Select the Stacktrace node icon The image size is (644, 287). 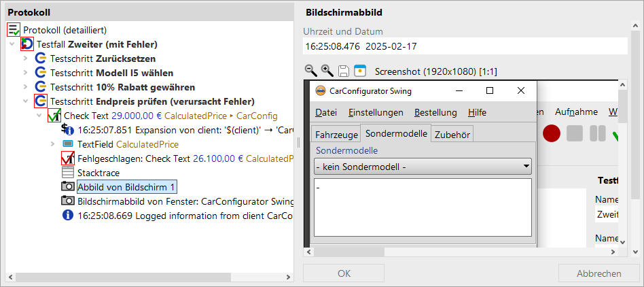click(x=68, y=173)
